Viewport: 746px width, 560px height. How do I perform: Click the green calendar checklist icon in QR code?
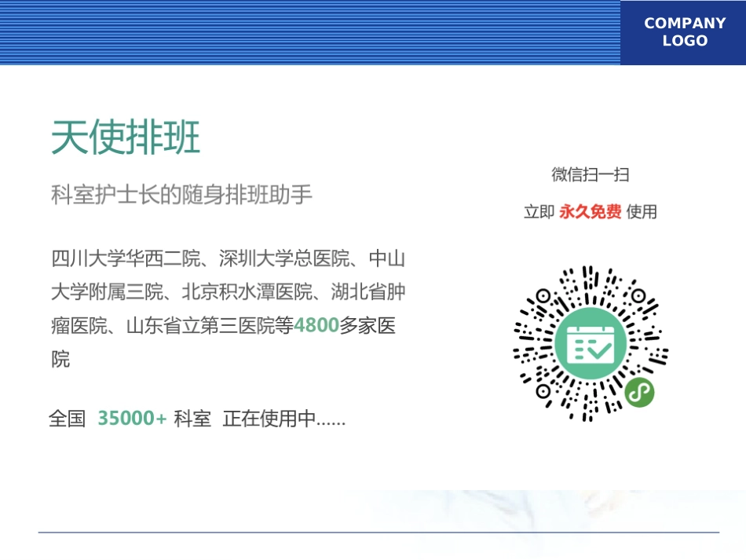[x=591, y=343]
